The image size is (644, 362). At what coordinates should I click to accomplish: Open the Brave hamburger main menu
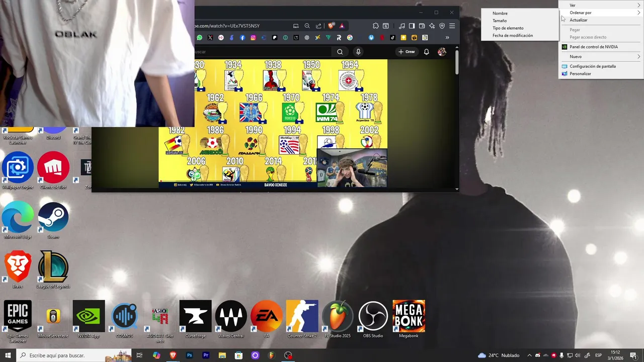(x=452, y=26)
